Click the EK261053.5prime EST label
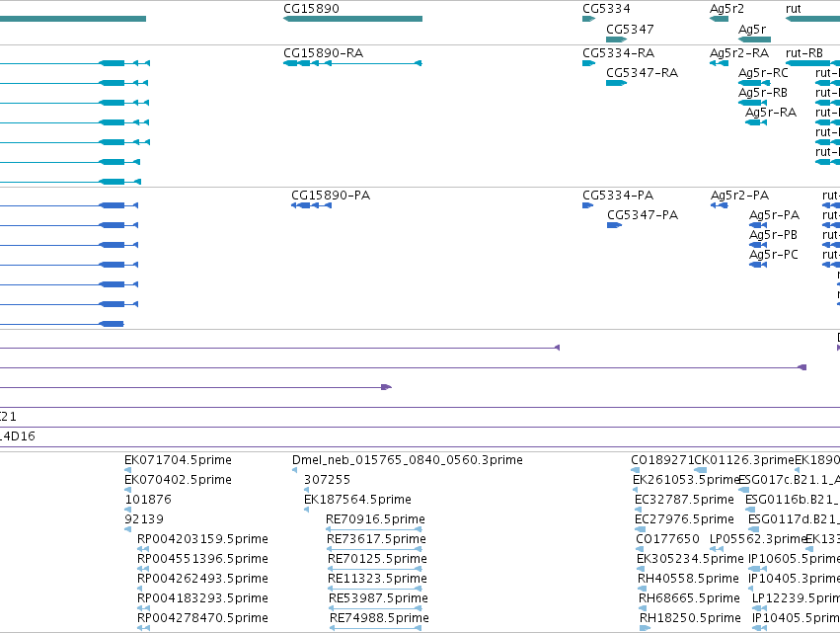 coord(686,480)
